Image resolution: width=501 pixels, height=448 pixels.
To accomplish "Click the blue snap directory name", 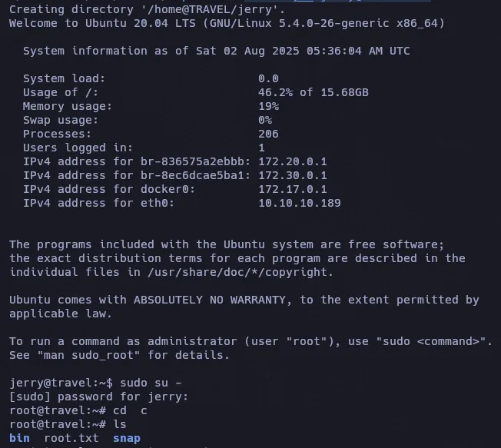I will click(127, 439).
